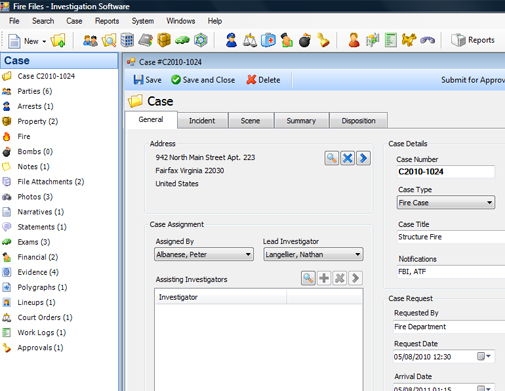Click the blue hexagon toolbar icon

tap(201, 41)
